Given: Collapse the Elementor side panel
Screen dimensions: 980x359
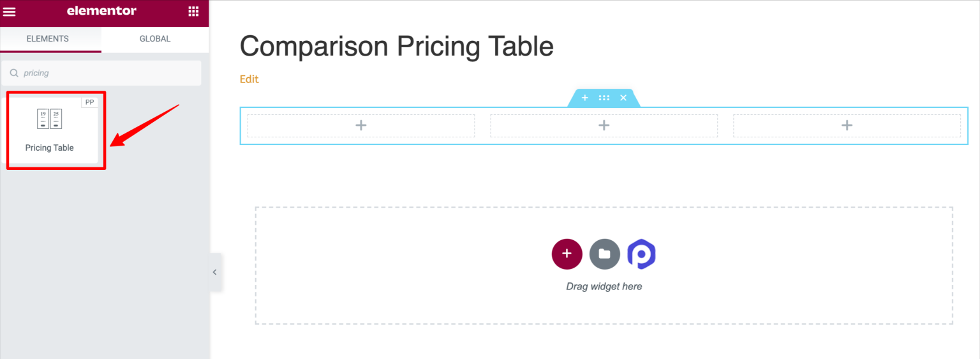Looking at the screenshot, I should [x=215, y=272].
